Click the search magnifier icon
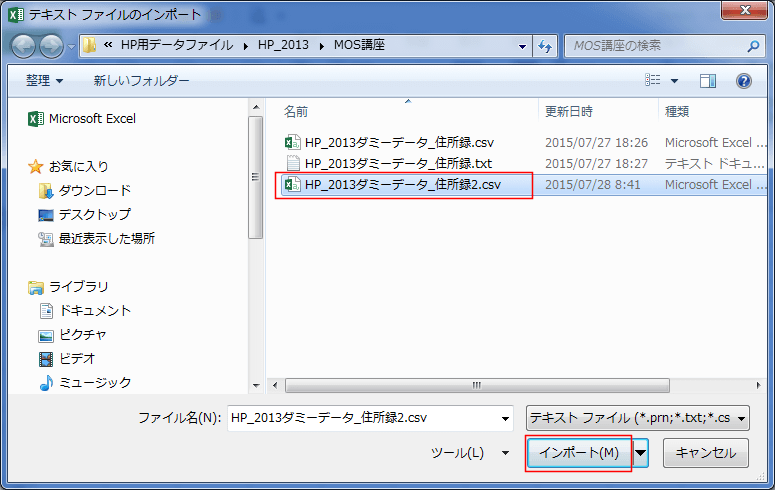This screenshot has width=775, height=490. tap(753, 46)
